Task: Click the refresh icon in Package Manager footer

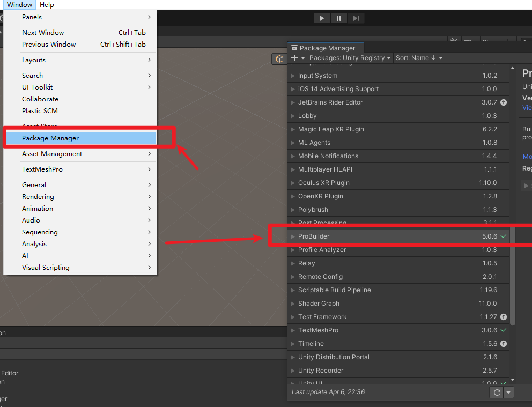Action: [x=497, y=393]
